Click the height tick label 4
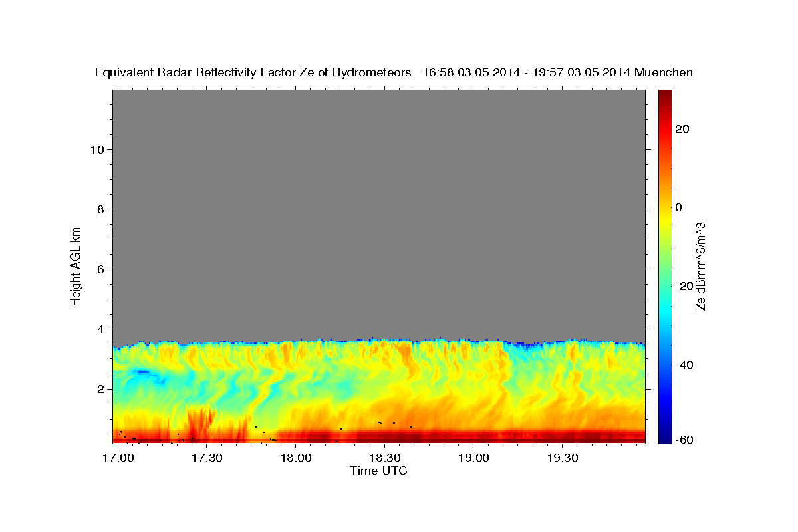 100,329
